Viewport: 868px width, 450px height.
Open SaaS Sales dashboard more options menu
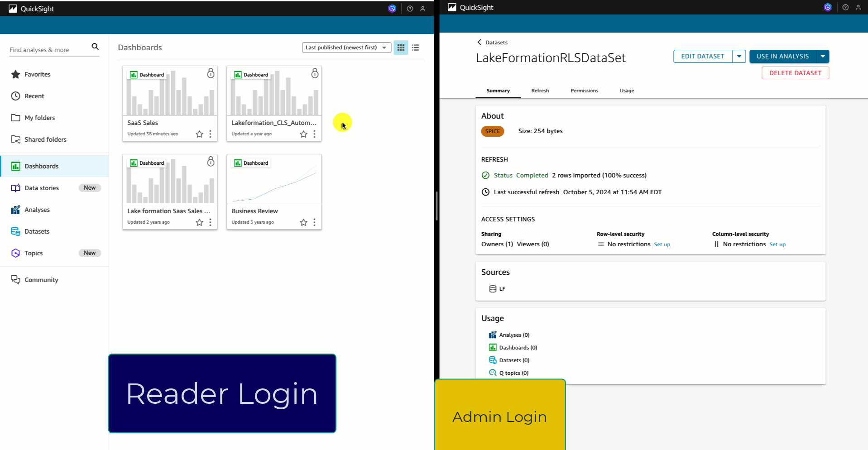click(210, 134)
